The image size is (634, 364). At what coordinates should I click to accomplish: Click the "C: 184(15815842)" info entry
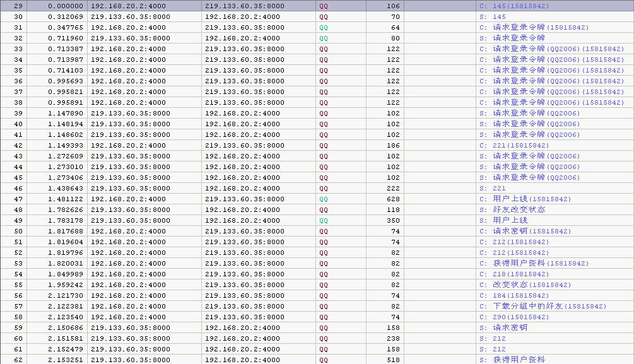pyautogui.click(x=514, y=296)
